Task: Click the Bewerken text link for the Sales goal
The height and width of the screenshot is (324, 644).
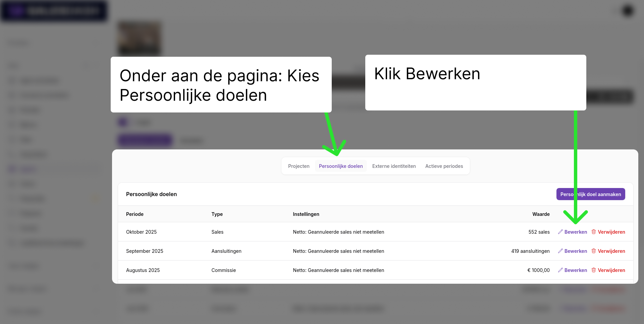Action: point(576,232)
